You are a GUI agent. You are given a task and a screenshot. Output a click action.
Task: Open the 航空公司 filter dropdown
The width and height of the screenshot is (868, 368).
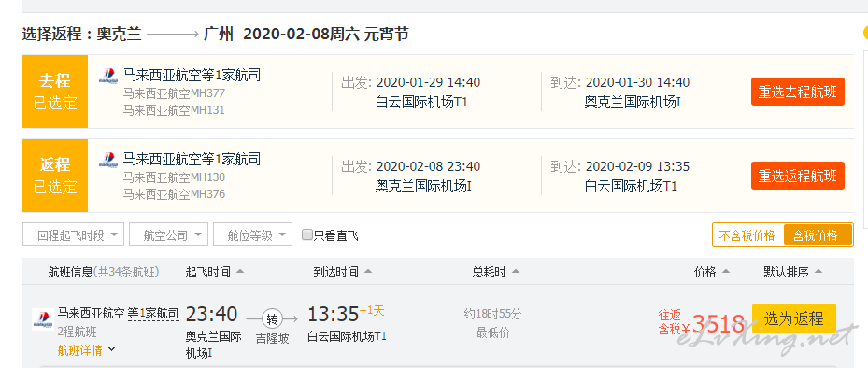click(169, 234)
